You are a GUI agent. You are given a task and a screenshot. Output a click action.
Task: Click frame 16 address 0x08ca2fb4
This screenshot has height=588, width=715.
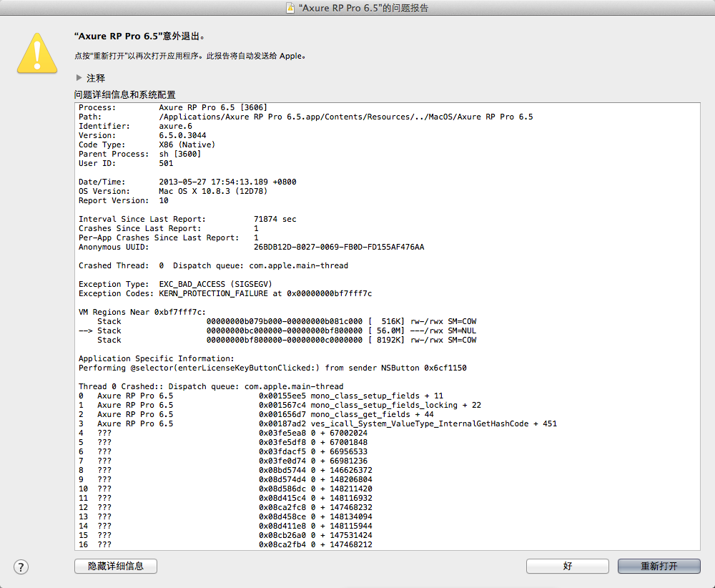coord(282,544)
